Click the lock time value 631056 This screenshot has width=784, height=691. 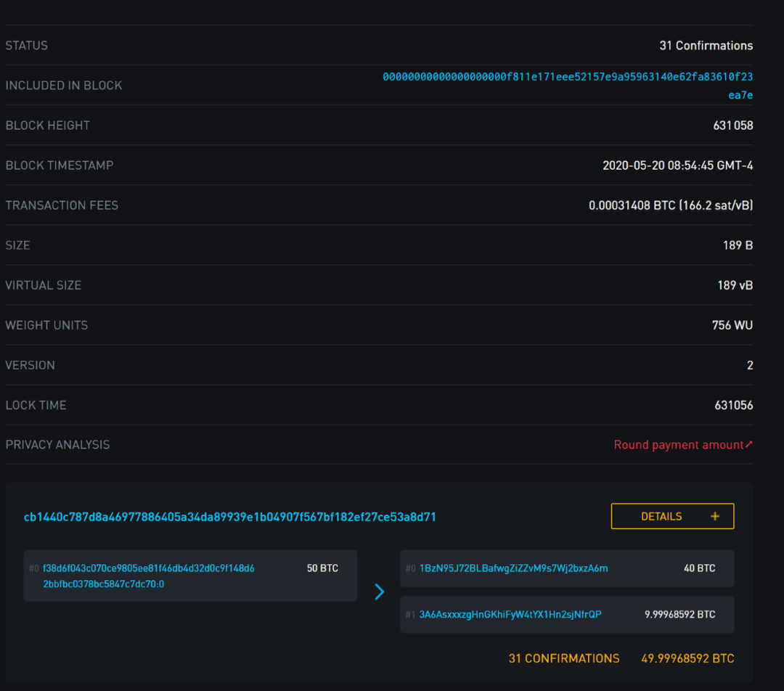[733, 405]
